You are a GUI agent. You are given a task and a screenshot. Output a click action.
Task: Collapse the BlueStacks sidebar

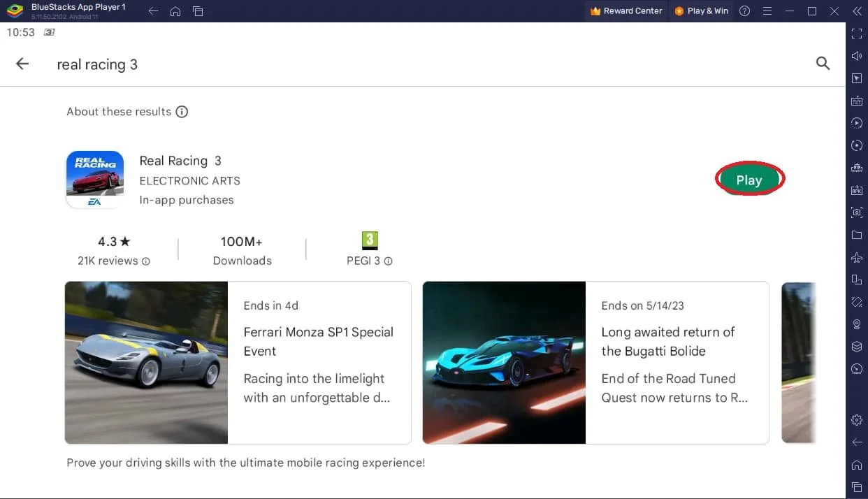[x=858, y=11]
